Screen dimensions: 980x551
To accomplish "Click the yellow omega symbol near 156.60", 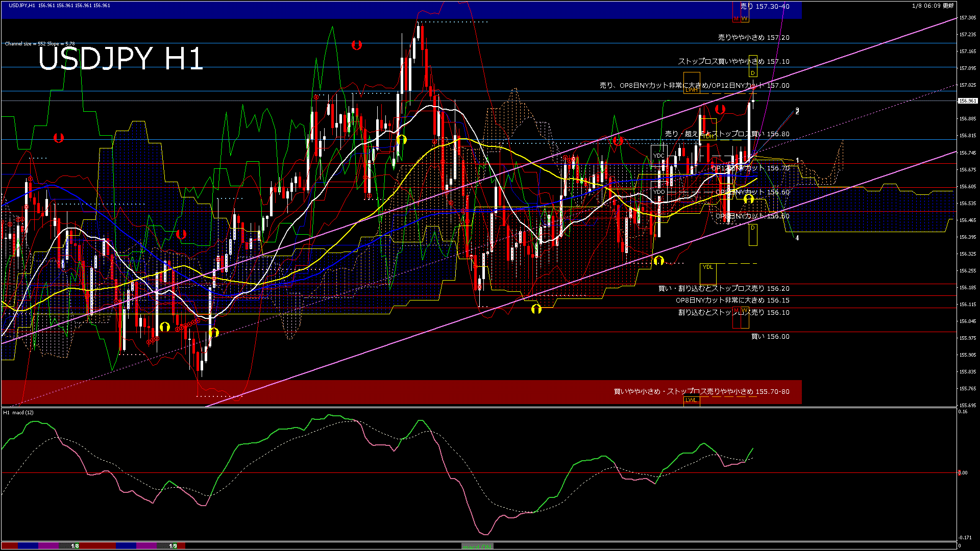I will click(x=748, y=199).
